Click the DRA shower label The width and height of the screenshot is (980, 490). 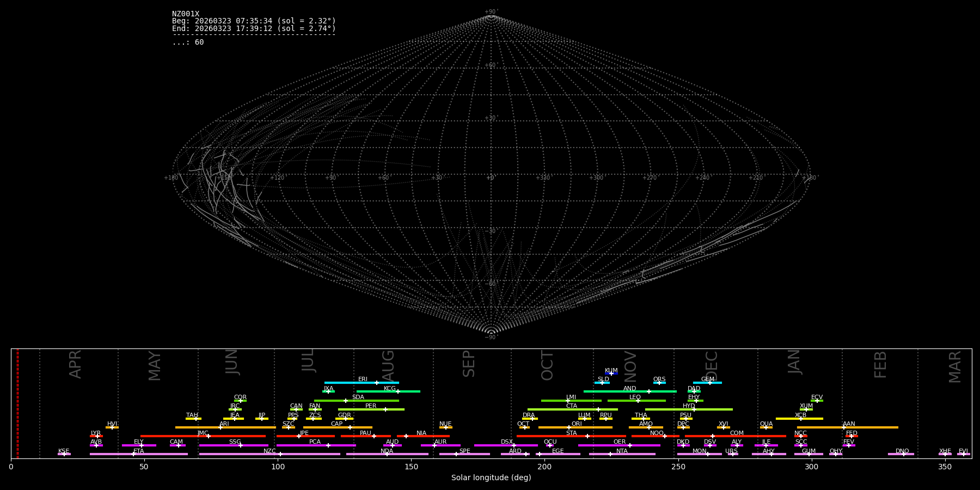[x=529, y=415]
